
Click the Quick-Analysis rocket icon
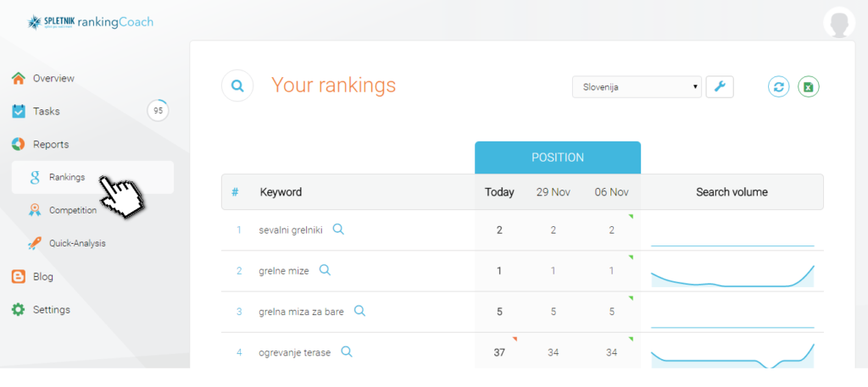(x=35, y=243)
